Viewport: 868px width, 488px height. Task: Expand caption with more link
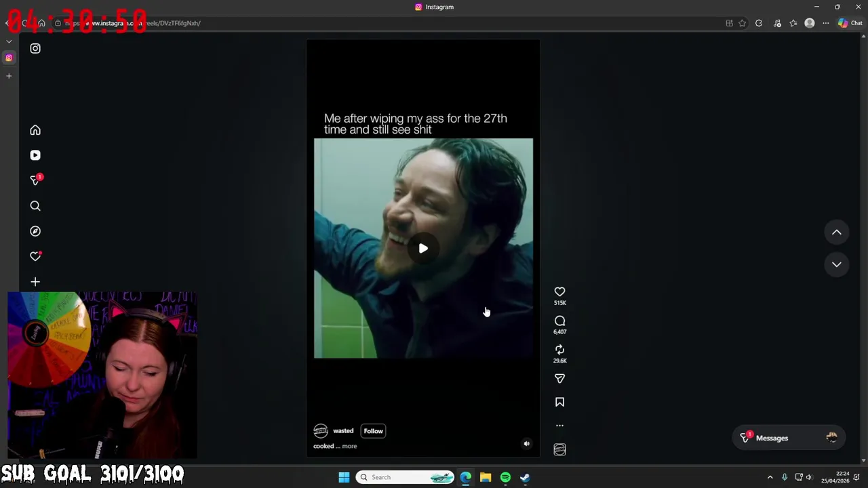pyautogui.click(x=349, y=446)
